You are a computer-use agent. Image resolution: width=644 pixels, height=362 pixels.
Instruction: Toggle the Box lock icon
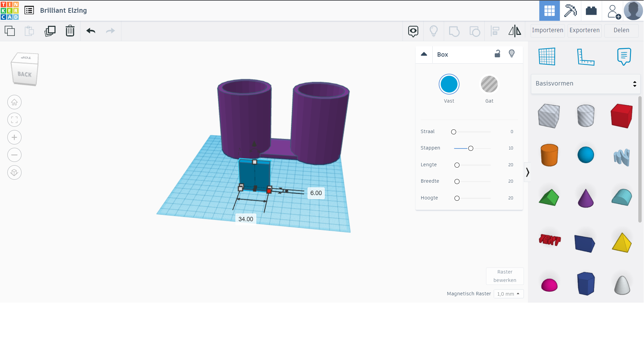click(x=497, y=54)
